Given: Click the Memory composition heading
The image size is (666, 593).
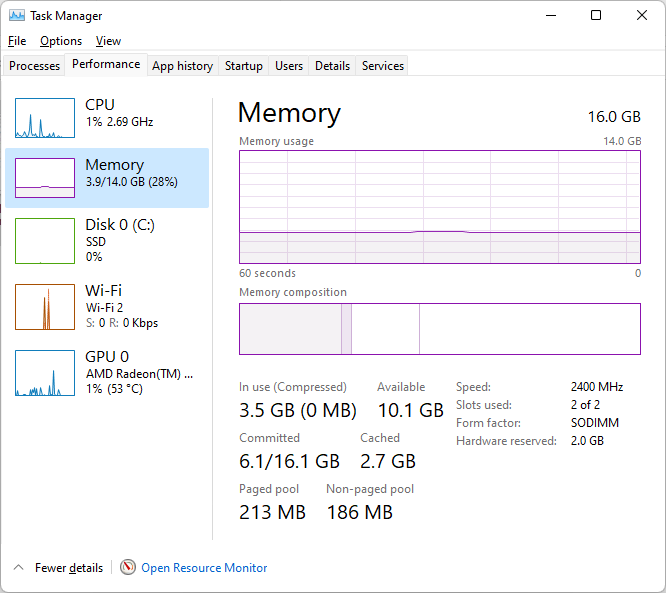Looking at the screenshot, I should click(293, 292).
